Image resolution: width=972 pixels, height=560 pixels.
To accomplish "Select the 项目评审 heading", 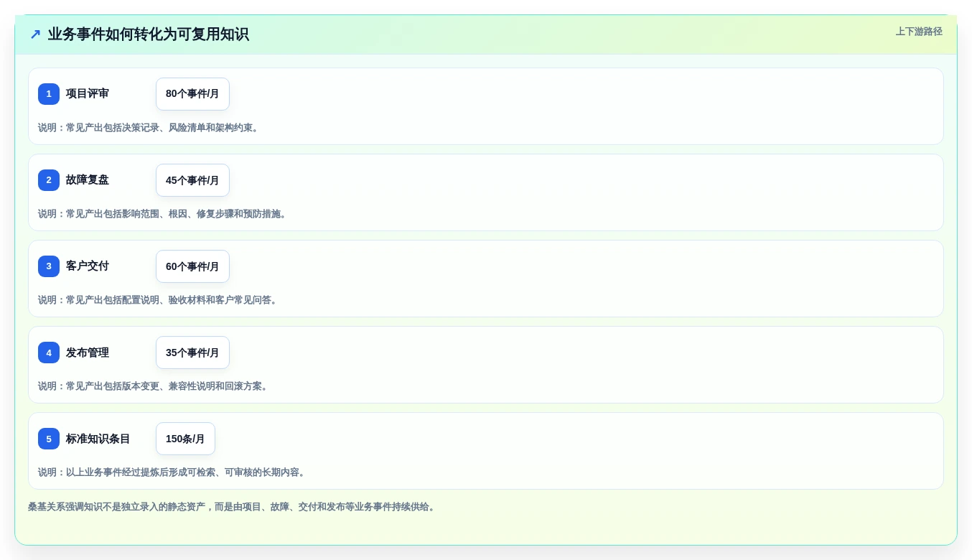I will (88, 94).
